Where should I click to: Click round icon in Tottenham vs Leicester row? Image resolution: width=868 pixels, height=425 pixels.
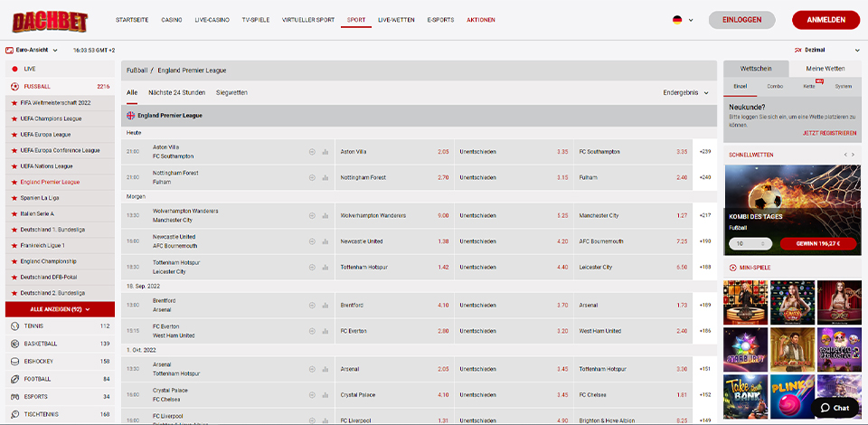(x=312, y=268)
